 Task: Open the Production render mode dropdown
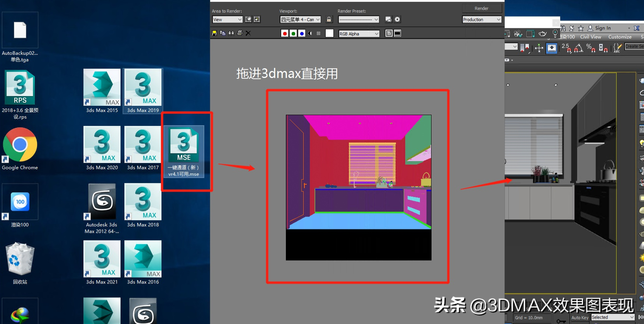[x=482, y=19]
